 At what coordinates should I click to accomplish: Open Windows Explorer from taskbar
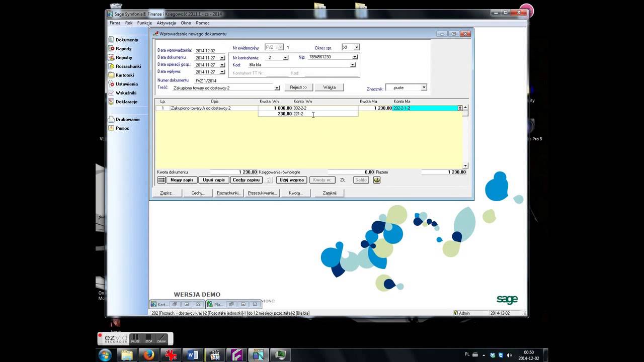tap(127, 355)
